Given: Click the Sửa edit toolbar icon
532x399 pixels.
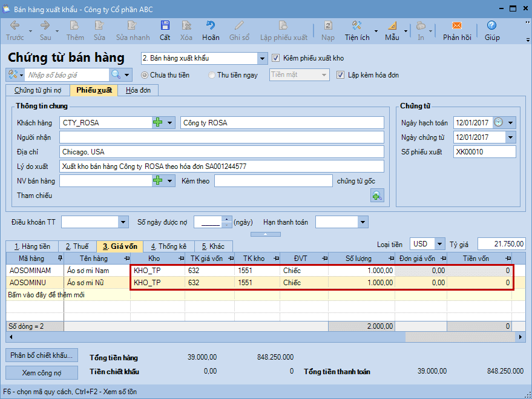Looking at the screenshot, I should pos(99,25).
